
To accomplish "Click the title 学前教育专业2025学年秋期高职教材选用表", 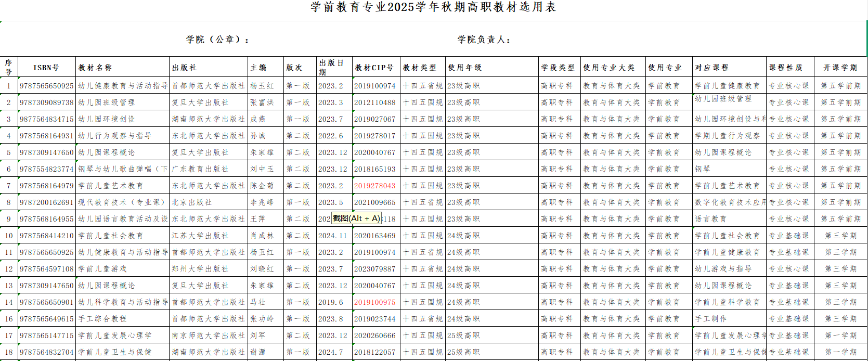I will [433, 7].
